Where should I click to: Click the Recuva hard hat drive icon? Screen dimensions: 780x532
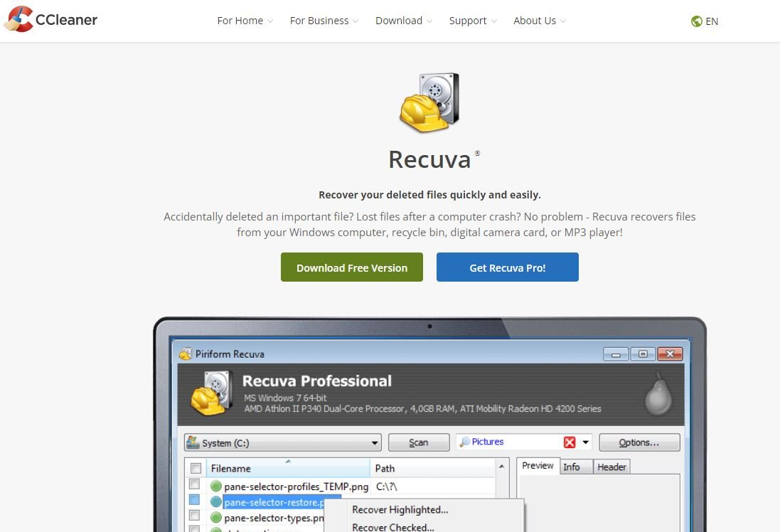point(429,102)
